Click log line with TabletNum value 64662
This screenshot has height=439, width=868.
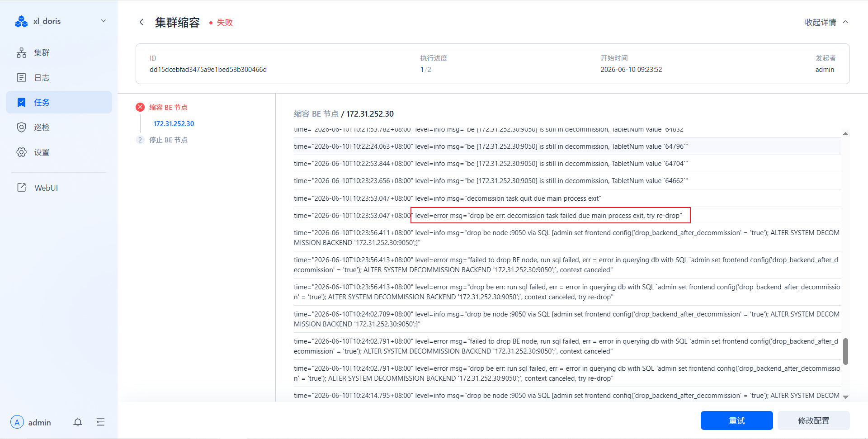(x=567, y=181)
